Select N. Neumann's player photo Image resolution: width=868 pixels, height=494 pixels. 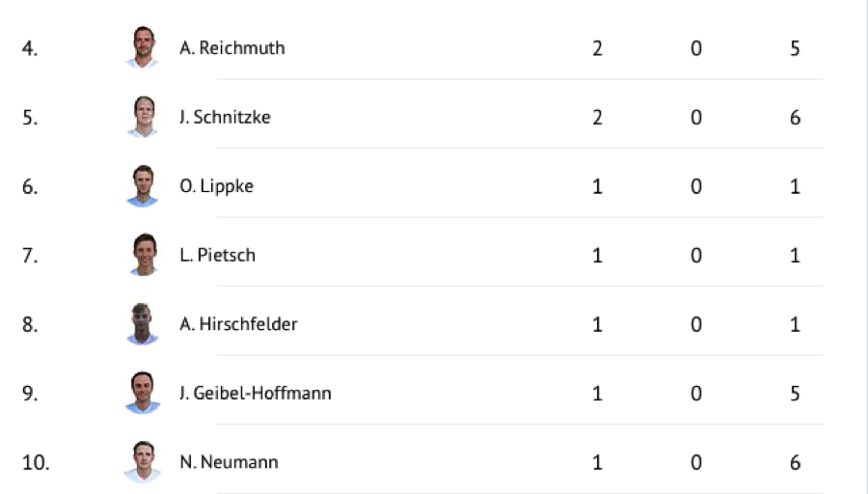(x=142, y=462)
